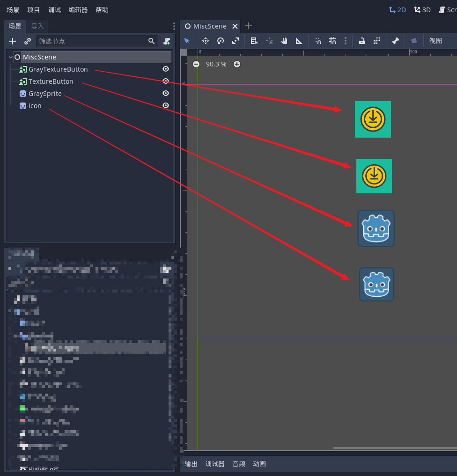The width and height of the screenshot is (457, 476).
Task: Switch to the 2D workspace
Action: (398, 10)
